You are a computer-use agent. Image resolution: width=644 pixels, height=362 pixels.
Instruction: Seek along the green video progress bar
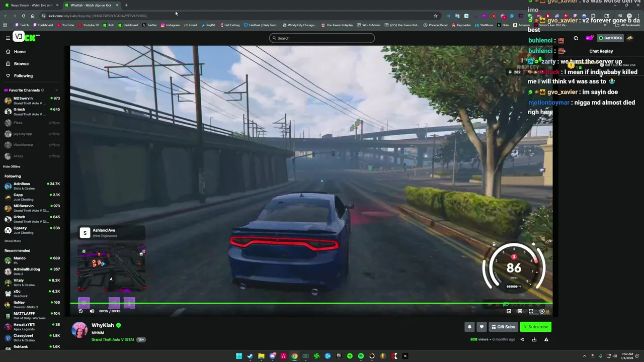[311, 303]
